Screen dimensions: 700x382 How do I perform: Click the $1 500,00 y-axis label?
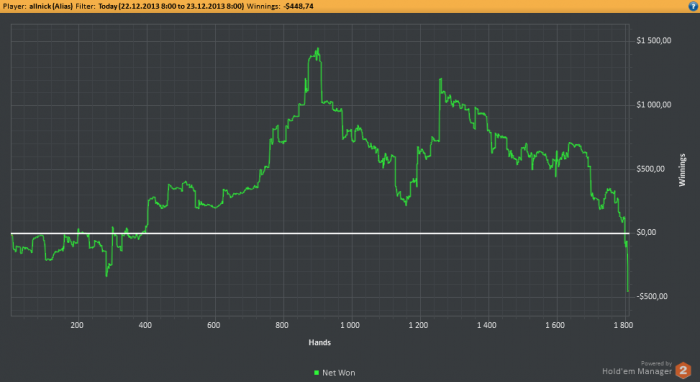click(x=654, y=41)
